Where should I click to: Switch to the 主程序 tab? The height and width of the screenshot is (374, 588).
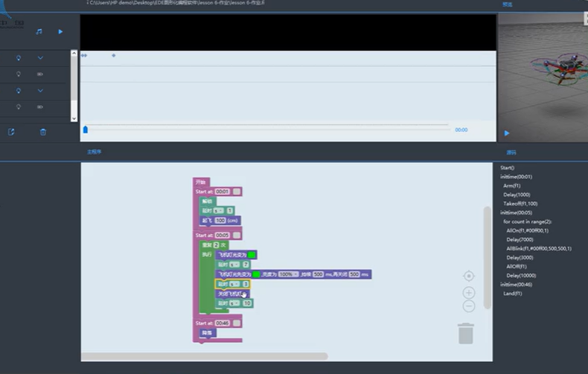pos(94,152)
